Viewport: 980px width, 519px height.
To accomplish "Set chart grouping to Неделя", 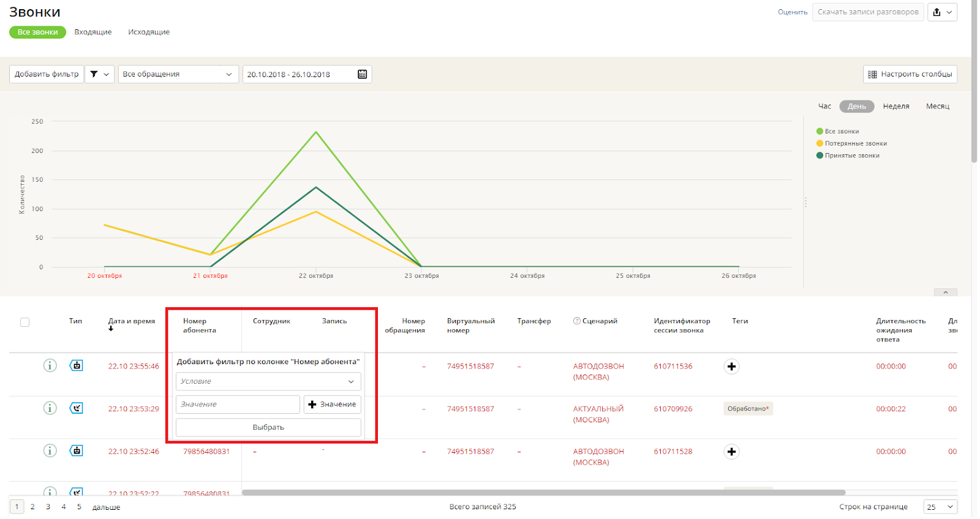I will coord(896,106).
